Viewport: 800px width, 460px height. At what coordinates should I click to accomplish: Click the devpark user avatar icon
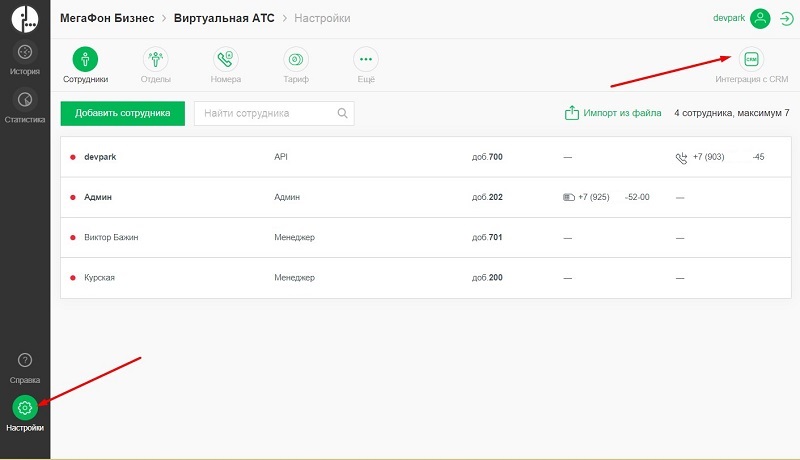point(760,18)
